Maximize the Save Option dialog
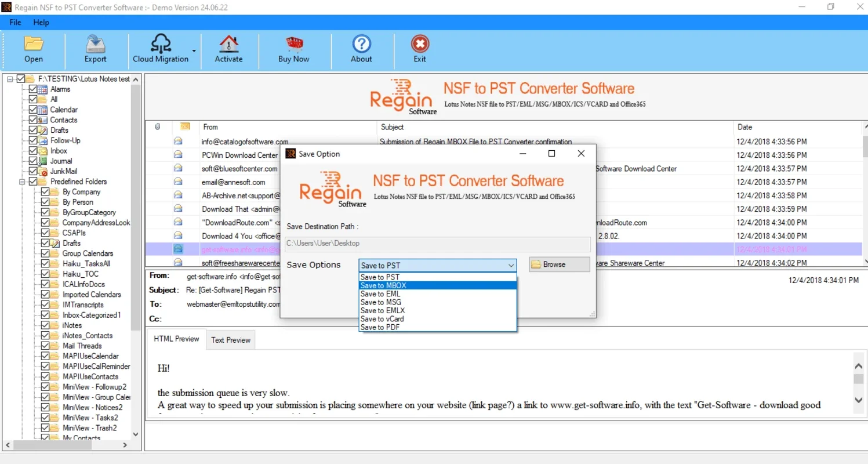This screenshot has width=868, height=464. [x=551, y=154]
